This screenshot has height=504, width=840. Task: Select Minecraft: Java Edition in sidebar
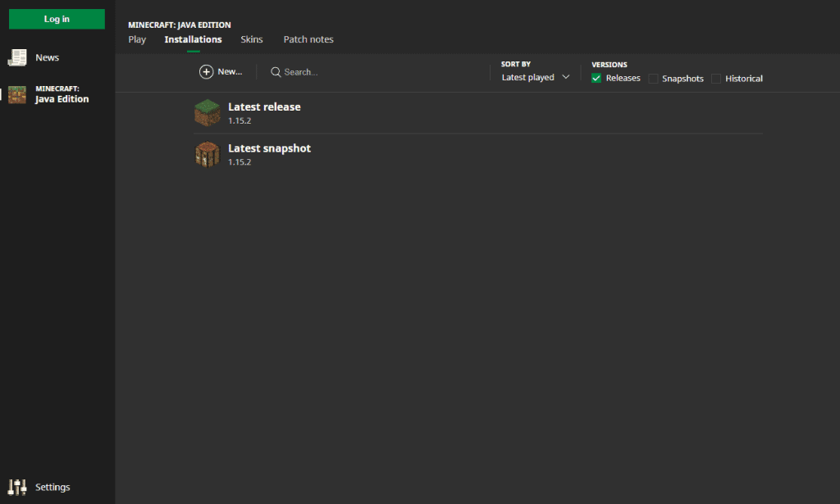[62, 94]
